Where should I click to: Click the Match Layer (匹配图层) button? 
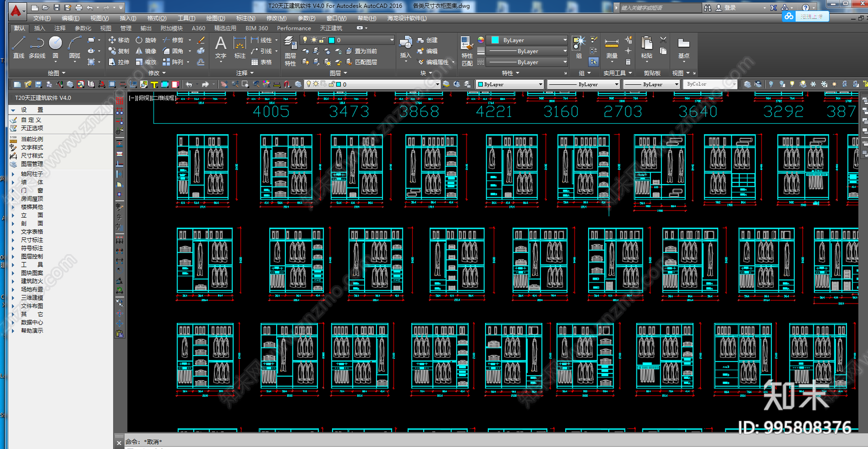(x=361, y=62)
